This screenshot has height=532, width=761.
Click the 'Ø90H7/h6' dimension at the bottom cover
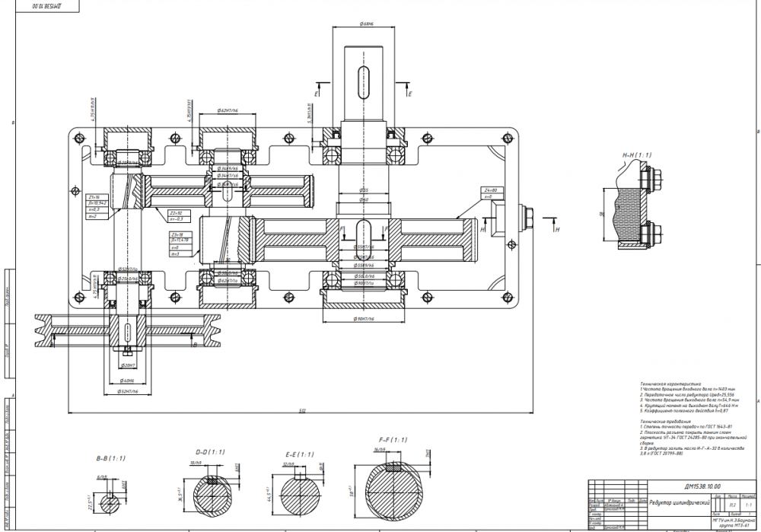[x=364, y=319]
